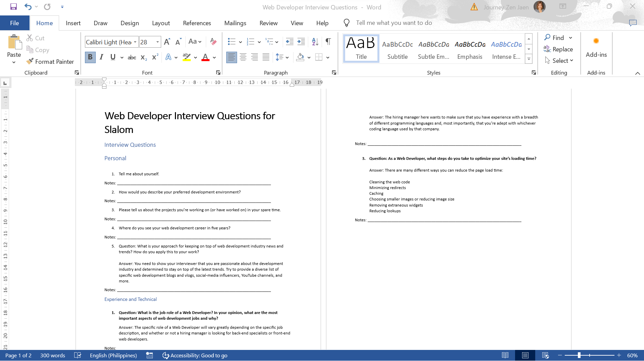Show paragraph marks with pilcrow icon
Screen dimensions: 644x361
click(328, 42)
